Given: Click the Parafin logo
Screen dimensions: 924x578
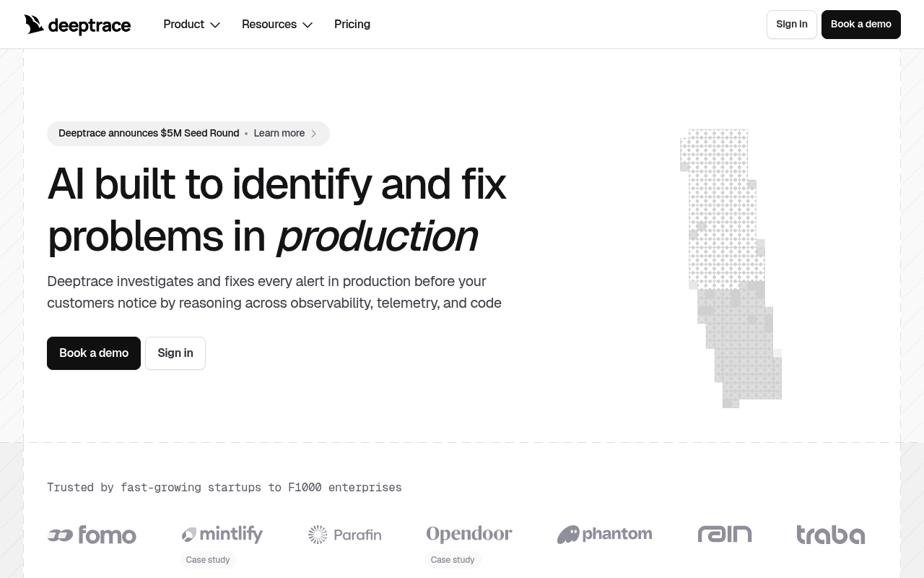Looking at the screenshot, I should (345, 535).
